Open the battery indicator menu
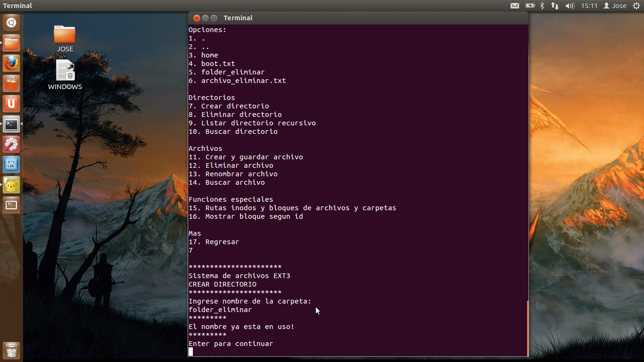644x362 pixels. pos(530,6)
